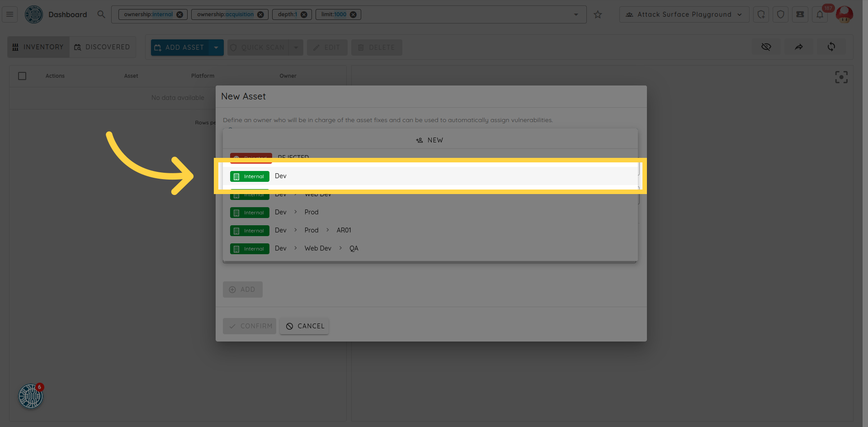The image size is (868, 427).
Task: Open the hamburger navigation menu
Action: (9, 14)
